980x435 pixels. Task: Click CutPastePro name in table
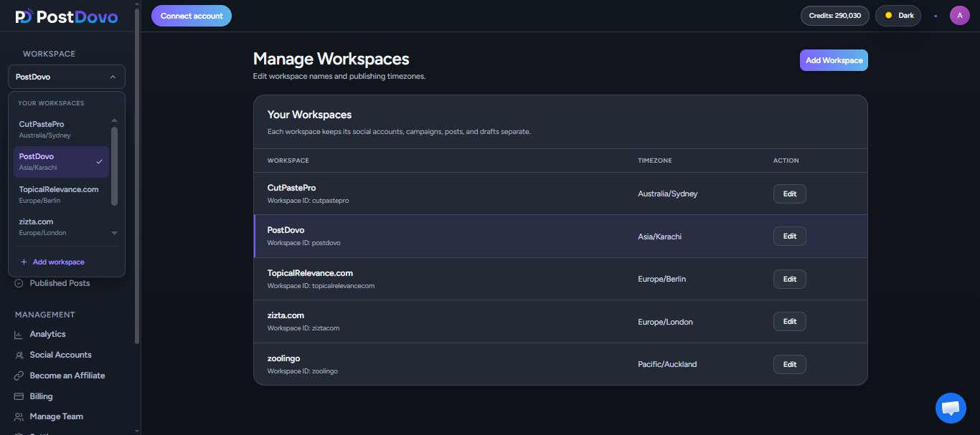point(291,188)
